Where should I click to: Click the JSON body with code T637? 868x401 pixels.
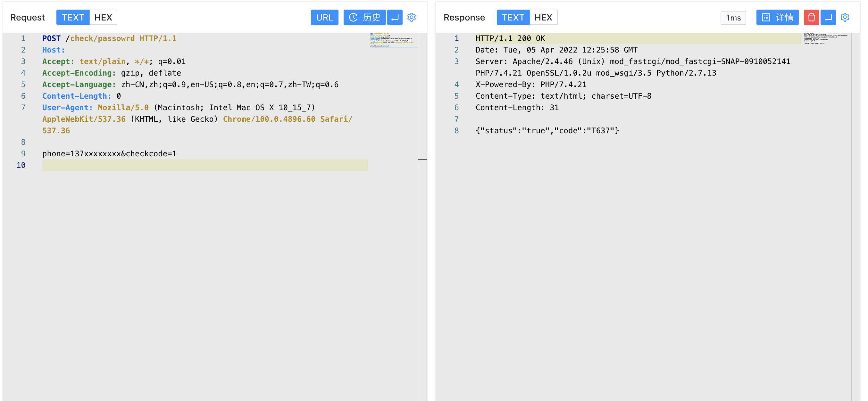(547, 130)
